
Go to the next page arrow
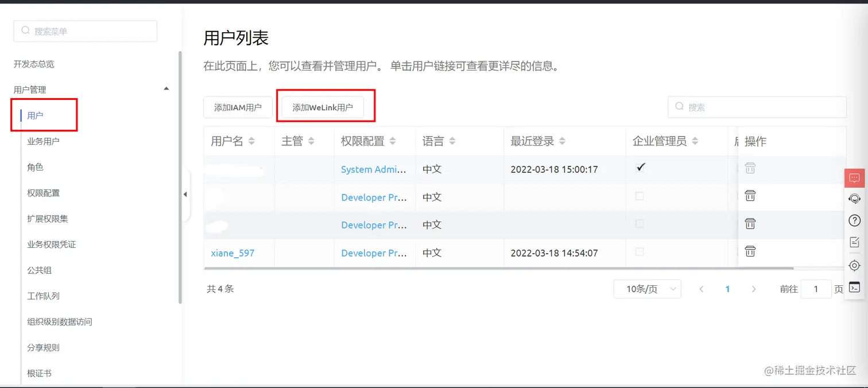coord(754,289)
